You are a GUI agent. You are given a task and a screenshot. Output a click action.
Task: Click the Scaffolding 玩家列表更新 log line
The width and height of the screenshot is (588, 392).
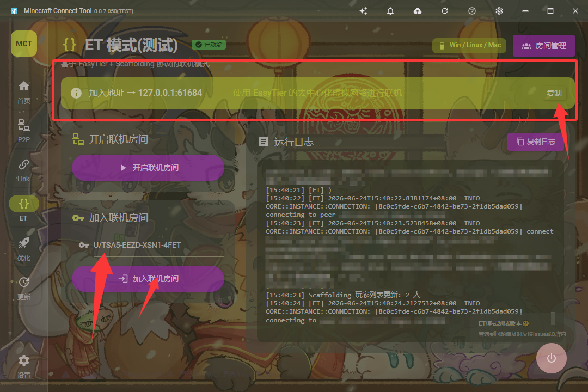(x=343, y=295)
